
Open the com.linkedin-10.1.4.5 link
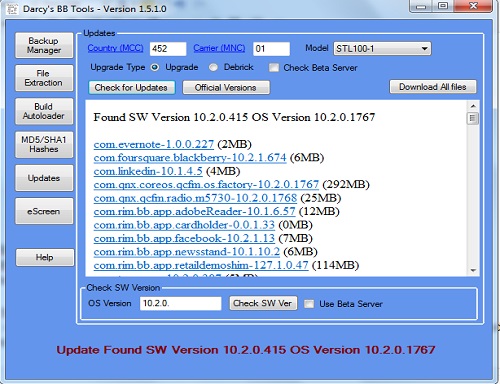tap(148, 171)
